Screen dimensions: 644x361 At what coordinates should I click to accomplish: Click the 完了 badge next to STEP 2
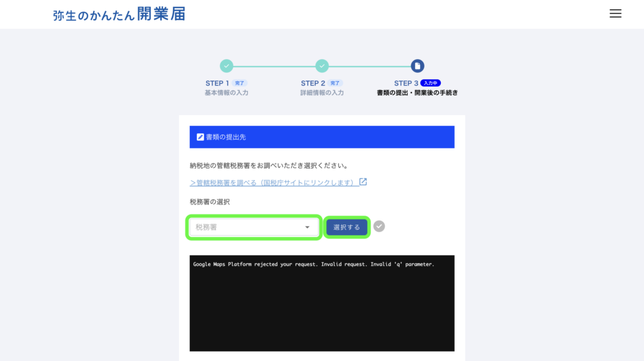(x=335, y=83)
